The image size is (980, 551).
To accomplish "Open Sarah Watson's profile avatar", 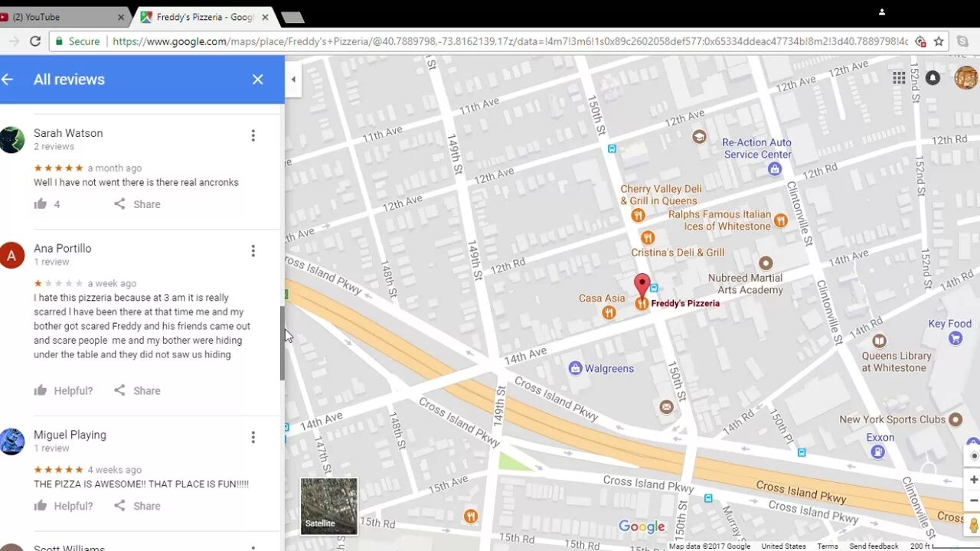I will click(11, 140).
